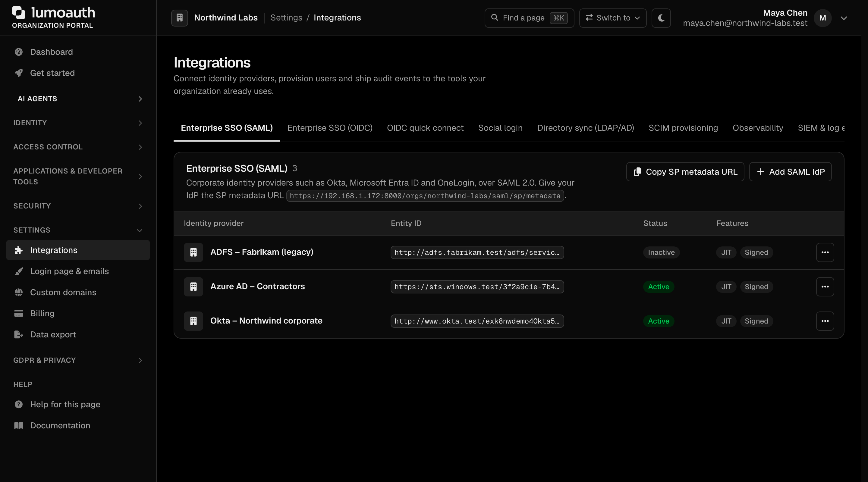
Task: Switch to Enterprise SSO (OIDC) tab
Action: click(329, 128)
